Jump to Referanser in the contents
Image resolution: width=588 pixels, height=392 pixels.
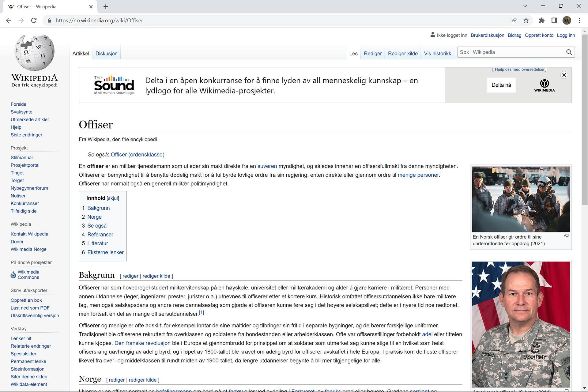coord(100,235)
